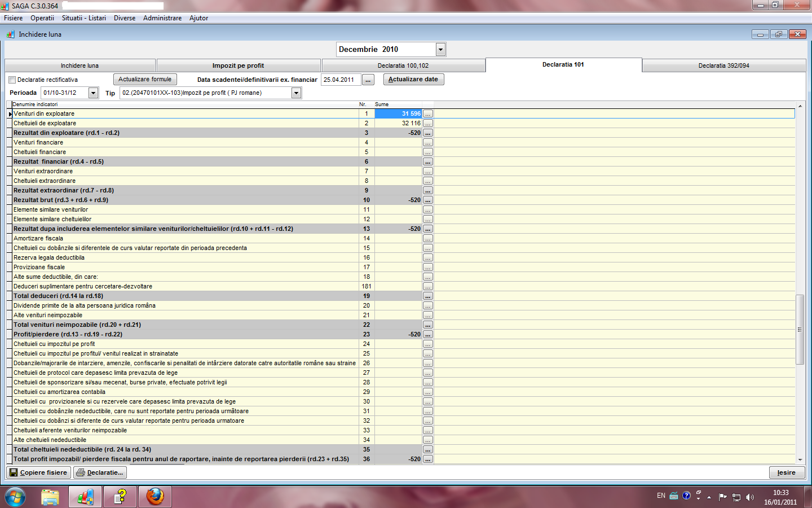Expand the Perioada 01/10-31/12 dropdown
Screen dimensions: 812x508
tap(94, 93)
